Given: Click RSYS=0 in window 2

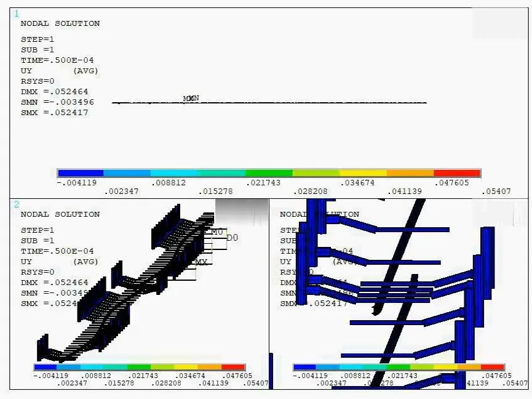Looking at the screenshot, I should (38, 272).
